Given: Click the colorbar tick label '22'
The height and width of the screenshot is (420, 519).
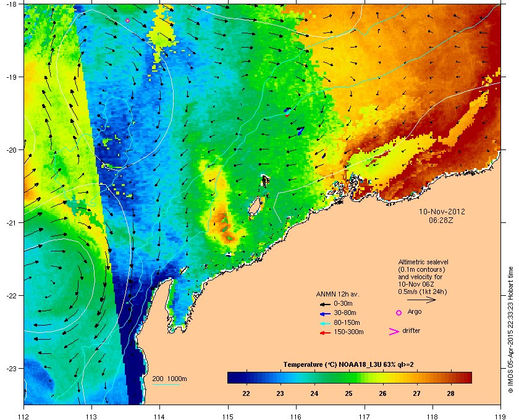Looking at the screenshot, I should click(247, 393).
